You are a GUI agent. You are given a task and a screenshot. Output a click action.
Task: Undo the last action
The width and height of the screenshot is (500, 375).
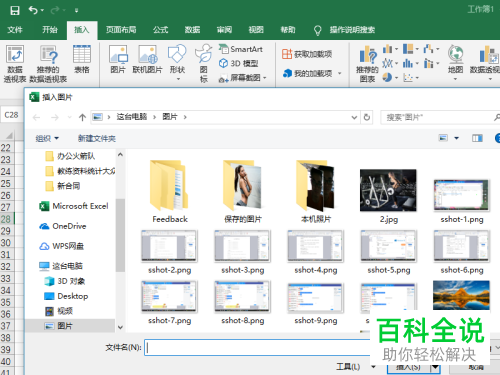pyautogui.click(x=33, y=10)
